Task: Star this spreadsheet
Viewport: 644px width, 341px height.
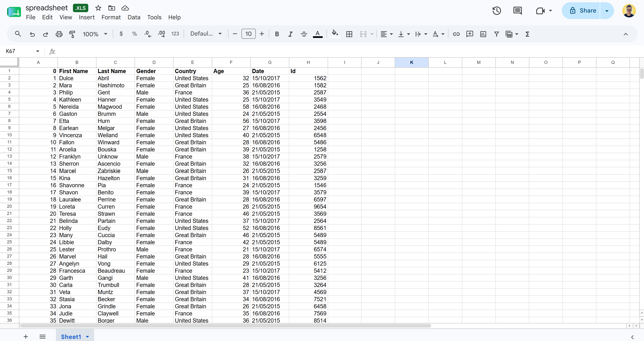Action: coord(98,8)
